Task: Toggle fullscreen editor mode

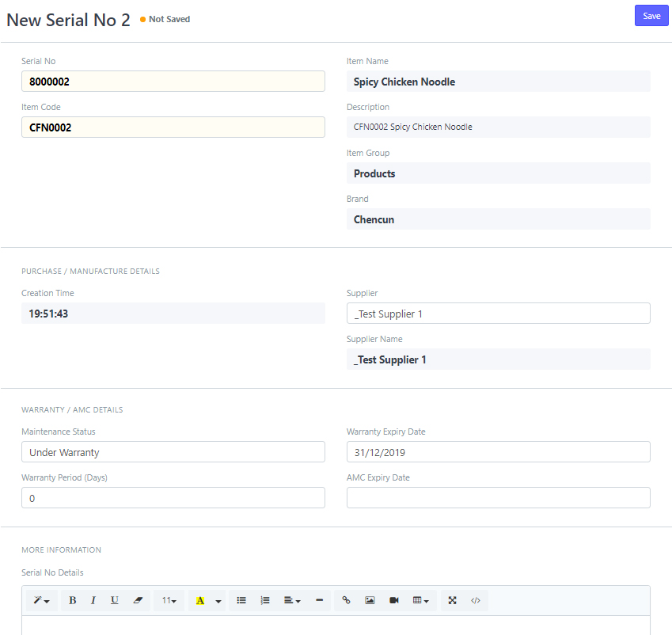Action: point(452,600)
